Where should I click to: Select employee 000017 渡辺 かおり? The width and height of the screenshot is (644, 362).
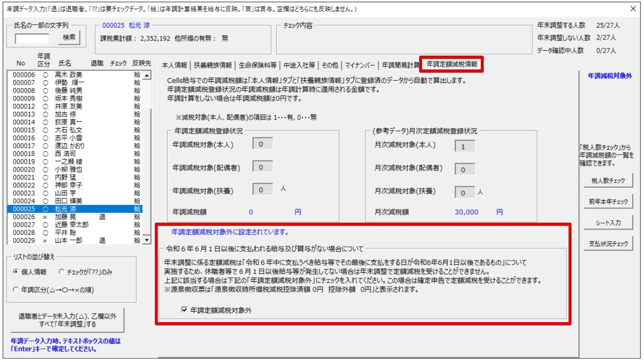click(x=75, y=146)
